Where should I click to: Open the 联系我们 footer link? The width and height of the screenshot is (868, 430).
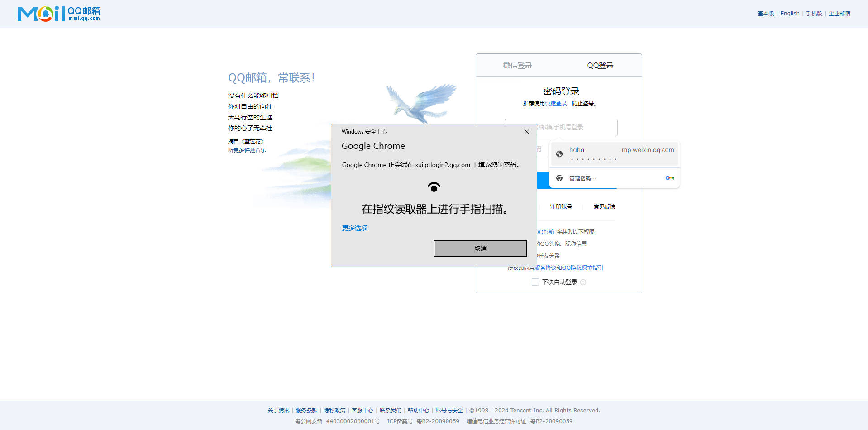click(x=391, y=411)
